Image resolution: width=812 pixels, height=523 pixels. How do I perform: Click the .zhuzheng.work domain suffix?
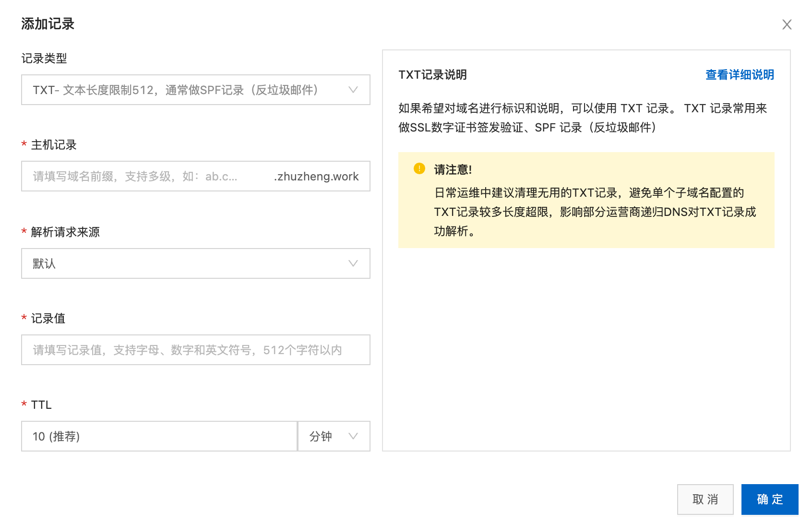(x=316, y=177)
